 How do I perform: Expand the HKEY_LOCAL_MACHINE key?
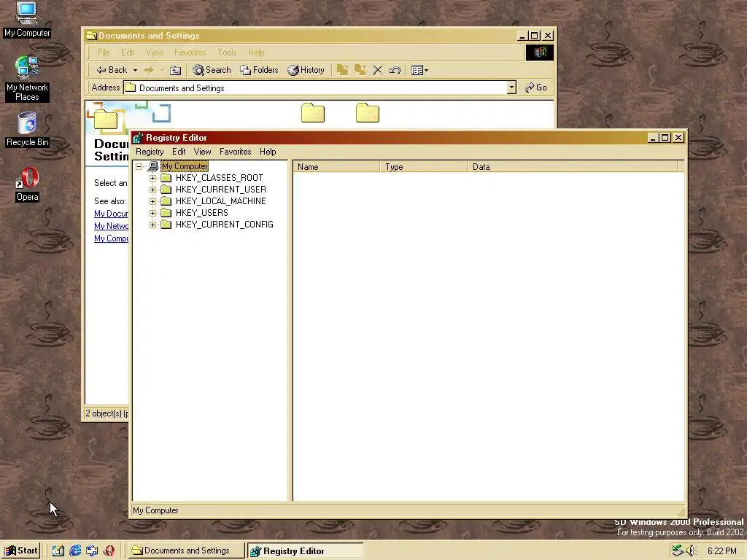[152, 201]
